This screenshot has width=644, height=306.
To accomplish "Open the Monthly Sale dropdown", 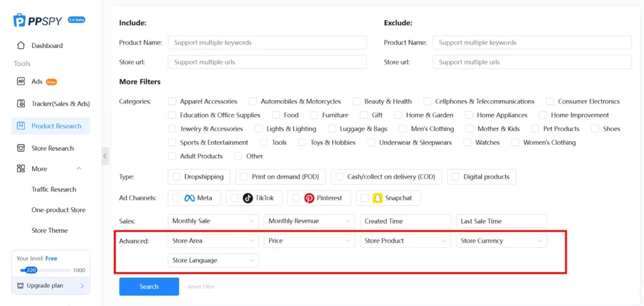I will [213, 221].
